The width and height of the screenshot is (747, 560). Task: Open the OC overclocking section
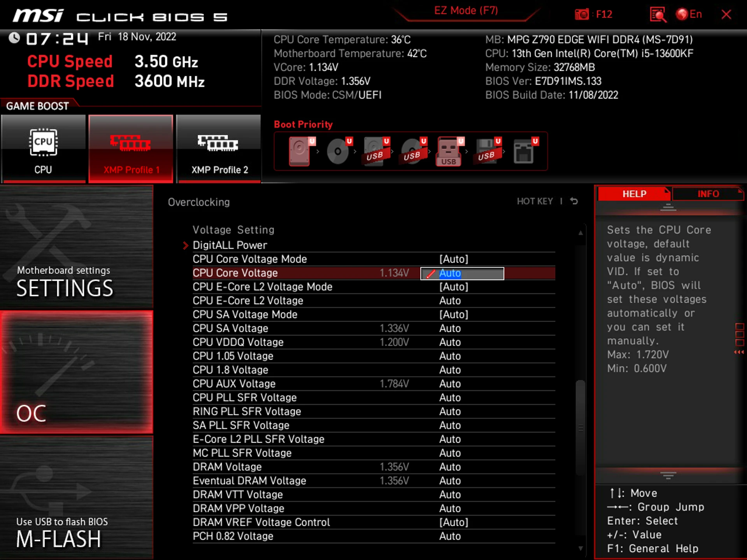77,372
